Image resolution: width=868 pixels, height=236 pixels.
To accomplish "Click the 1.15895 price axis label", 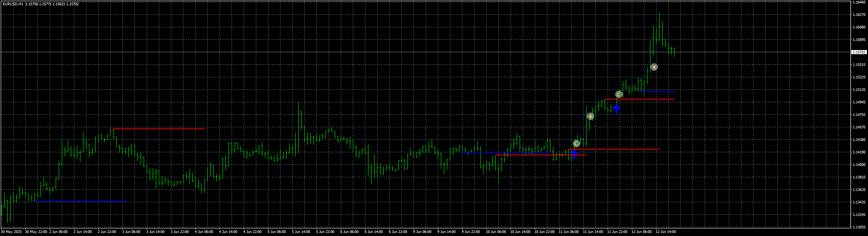I will pos(859,40).
